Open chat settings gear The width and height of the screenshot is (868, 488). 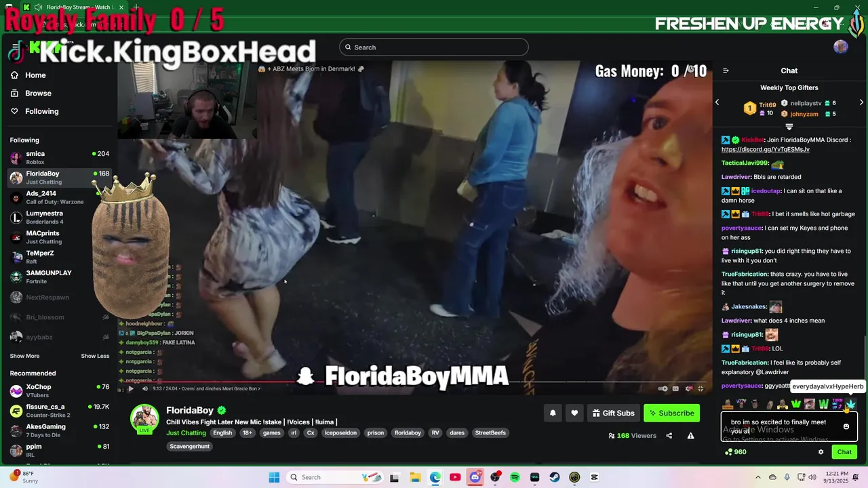coord(821,452)
